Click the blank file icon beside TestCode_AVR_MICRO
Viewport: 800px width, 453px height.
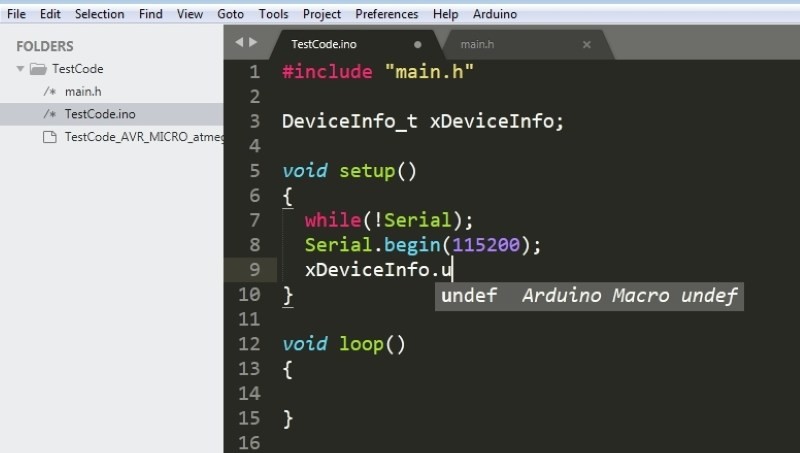point(49,137)
